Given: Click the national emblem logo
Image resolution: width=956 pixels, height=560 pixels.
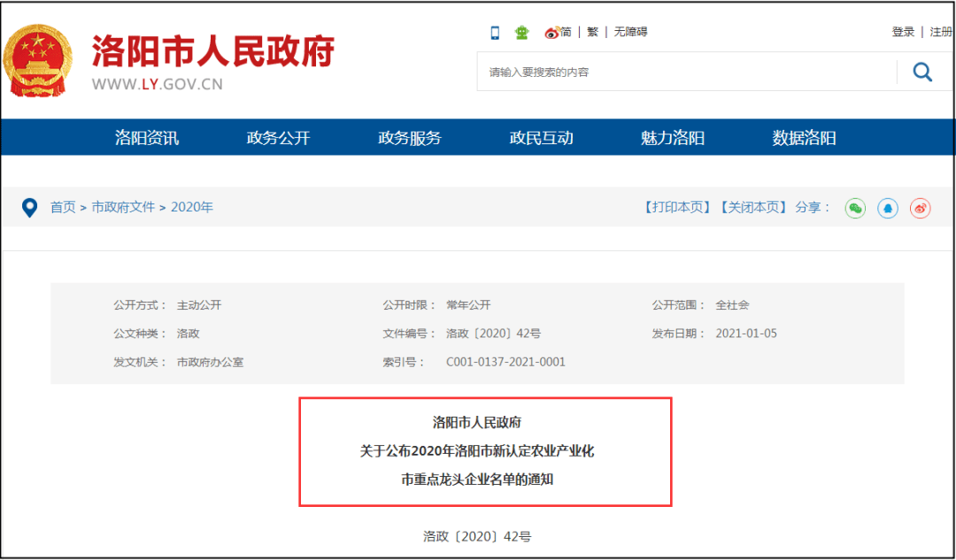Looking at the screenshot, I should tap(38, 60).
